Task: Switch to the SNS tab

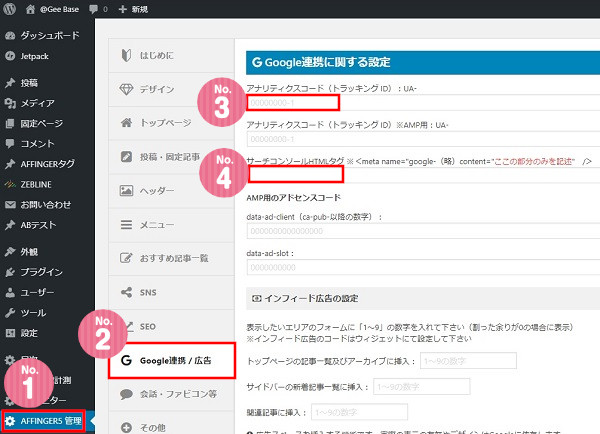Action: (x=171, y=292)
